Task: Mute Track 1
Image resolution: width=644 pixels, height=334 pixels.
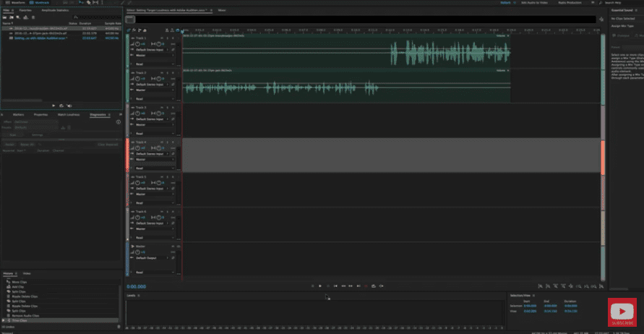Action: point(162,38)
